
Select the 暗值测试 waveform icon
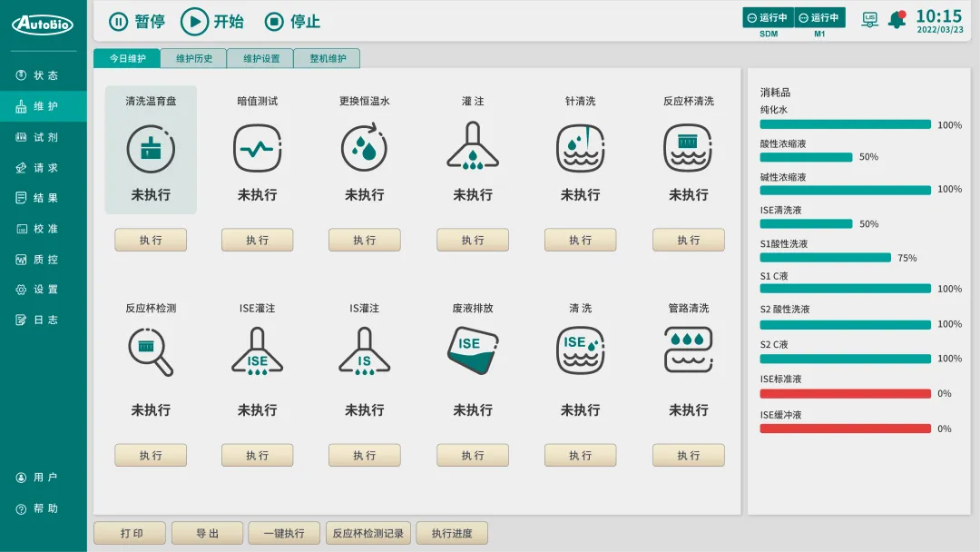(257, 149)
